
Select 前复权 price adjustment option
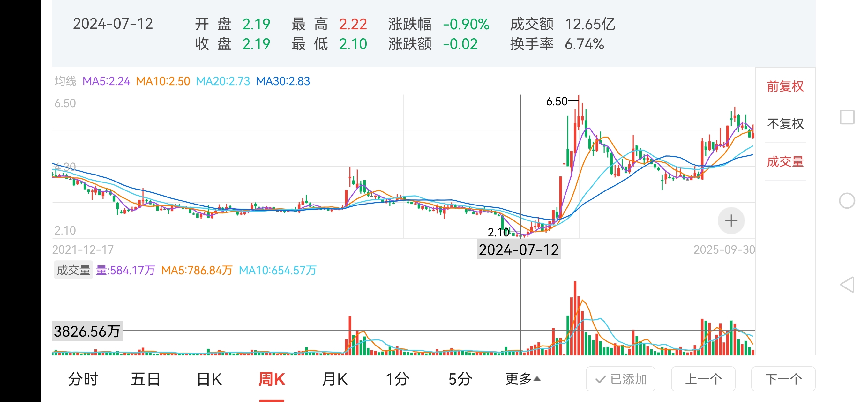click(x=785, y=86)
